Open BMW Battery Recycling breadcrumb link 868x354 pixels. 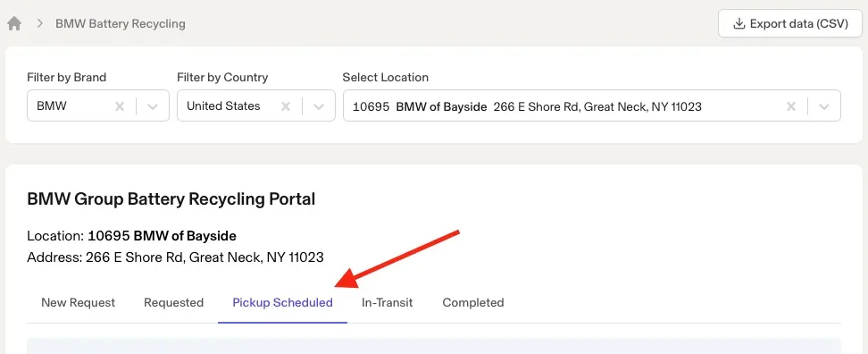[121, 24]
